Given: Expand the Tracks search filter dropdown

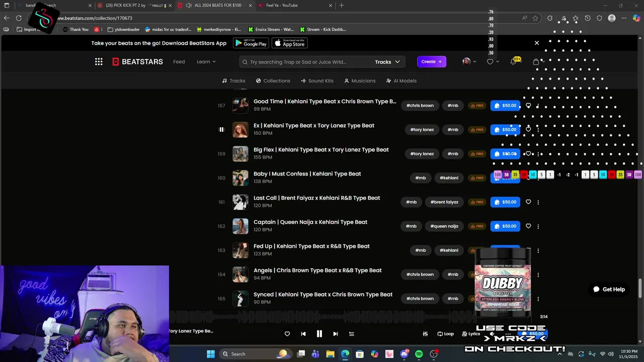Looking at the screenshot, I should [x=387, y=62].
